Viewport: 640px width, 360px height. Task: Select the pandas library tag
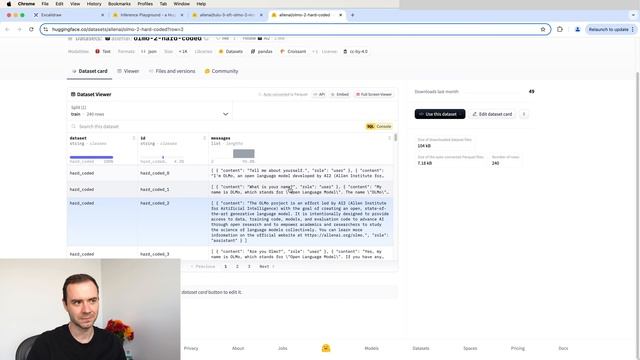pyautogui.click(x=262, y=51)
